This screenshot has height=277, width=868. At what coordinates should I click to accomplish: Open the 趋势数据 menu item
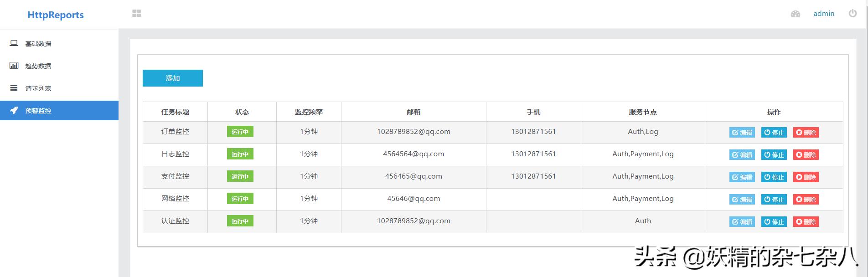(x=59, y=66)
